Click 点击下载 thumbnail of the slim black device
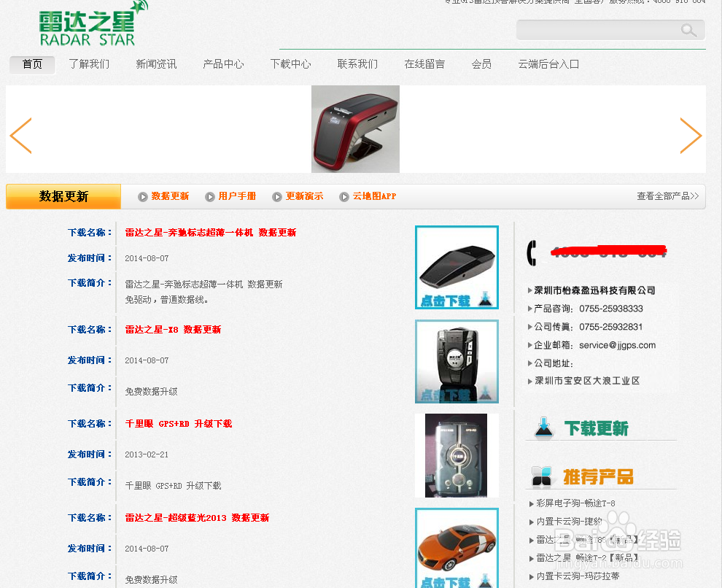 pos(457,267)
